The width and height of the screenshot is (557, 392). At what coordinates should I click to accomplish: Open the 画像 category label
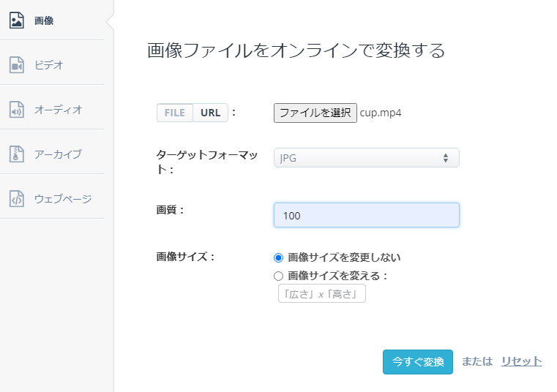(44, 20)
